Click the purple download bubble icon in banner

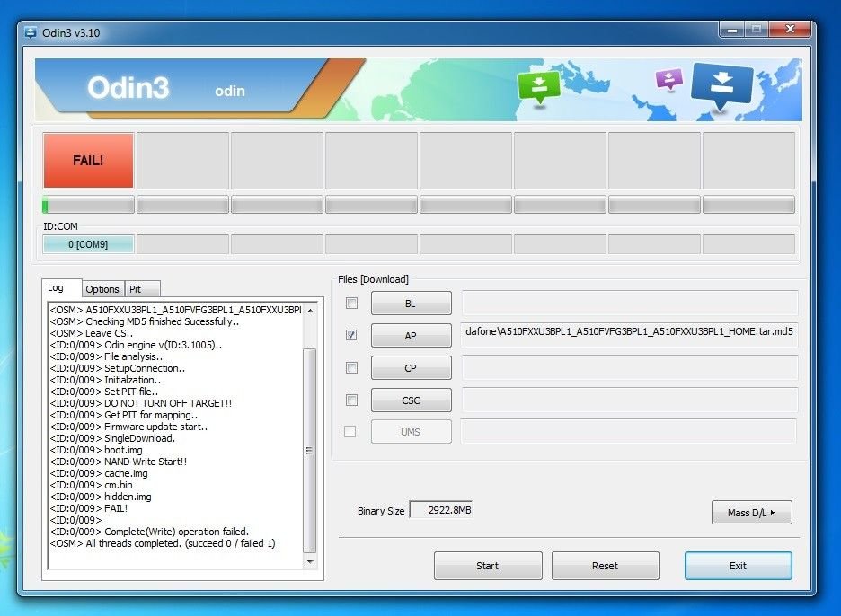[x=668, y=79]
